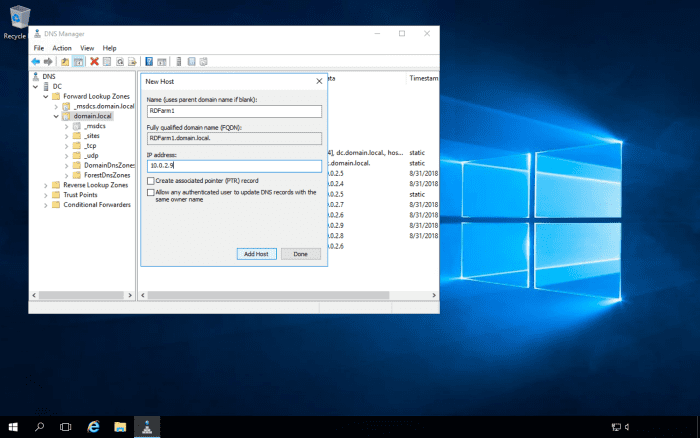Toggle the Show/Hide Action Pane toolbar icon
This screenshot has width=700, height=438.
click(162, 62)
